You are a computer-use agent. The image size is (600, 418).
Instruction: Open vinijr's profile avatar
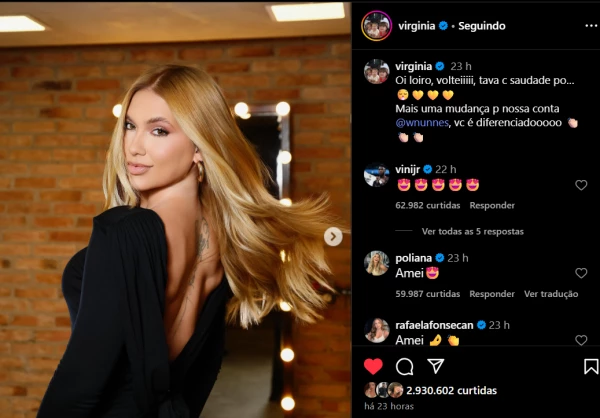[x=377, y=175]
